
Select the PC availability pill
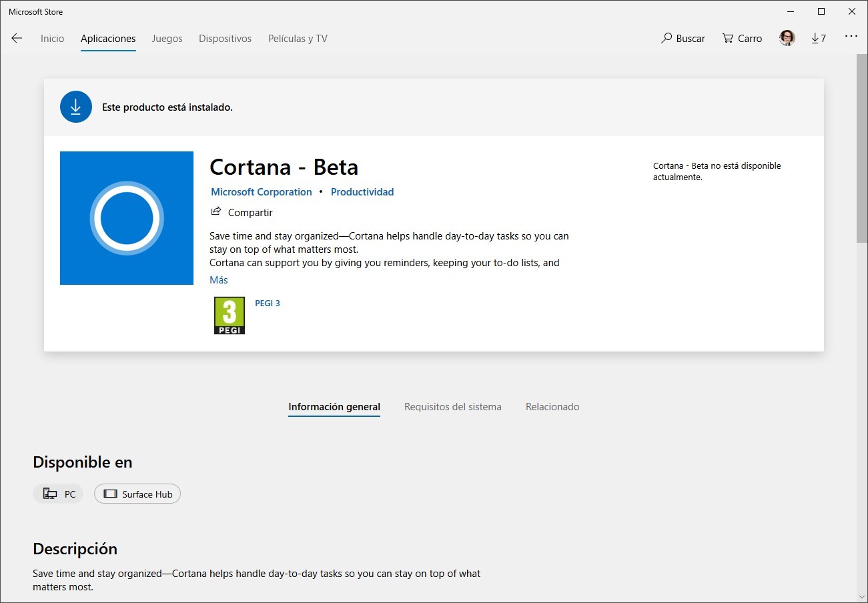tap(58, 494)
